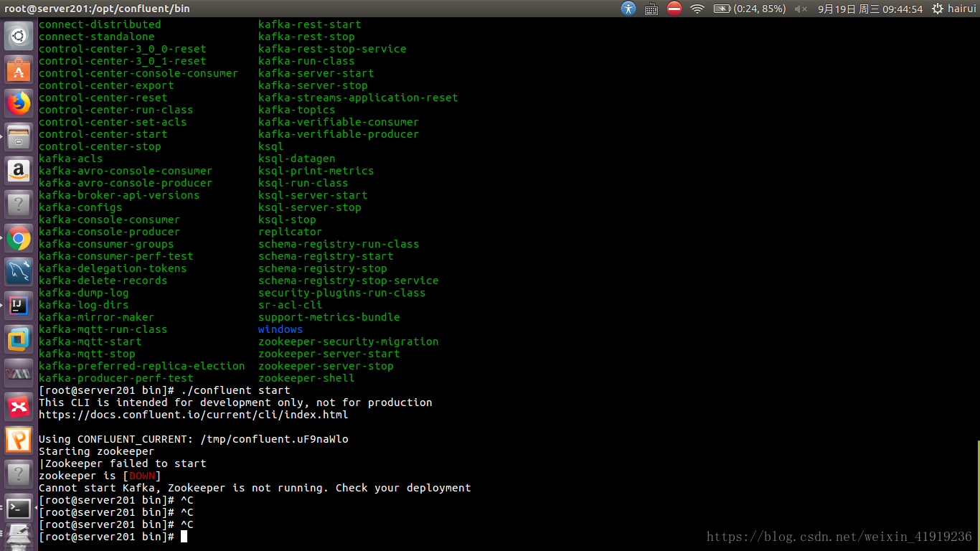Click 'kafka-streams-application-reset' entry

[358, 98]
